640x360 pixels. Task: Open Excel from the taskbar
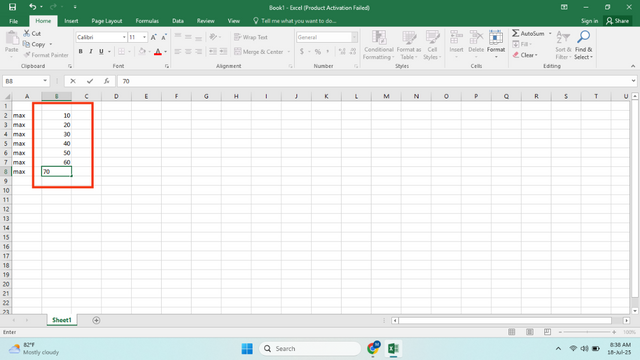[393, 349]
